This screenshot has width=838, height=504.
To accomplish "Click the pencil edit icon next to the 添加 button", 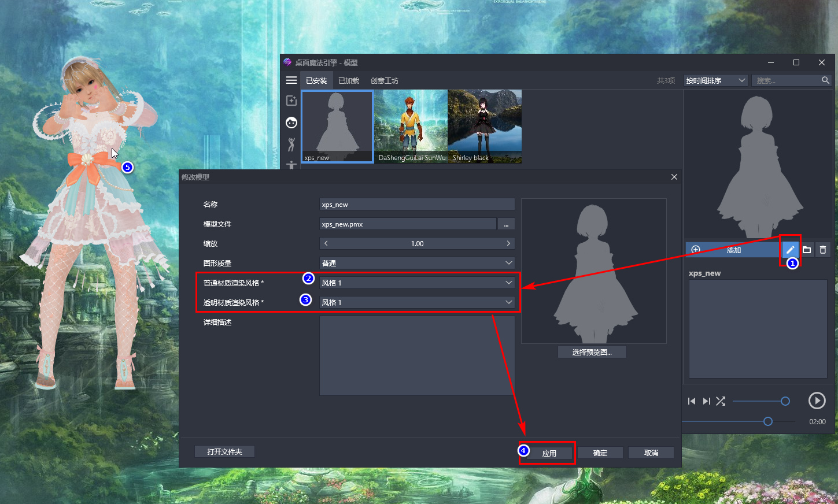I will coord(790,249).
